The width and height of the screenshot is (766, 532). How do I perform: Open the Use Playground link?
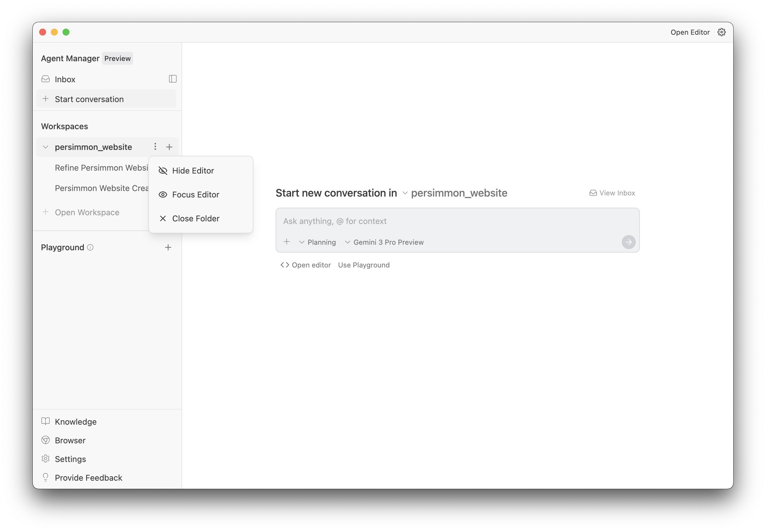[x=364, y=265]
